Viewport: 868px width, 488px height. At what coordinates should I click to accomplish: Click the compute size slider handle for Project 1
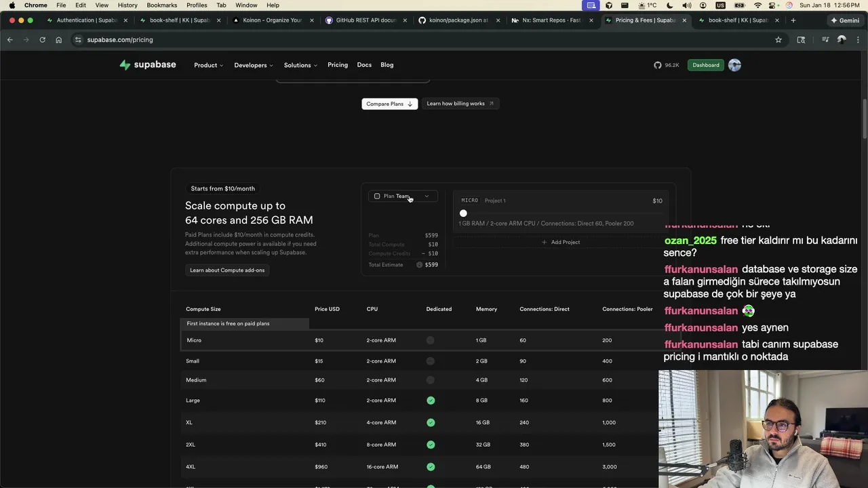(x=463, y=213)
